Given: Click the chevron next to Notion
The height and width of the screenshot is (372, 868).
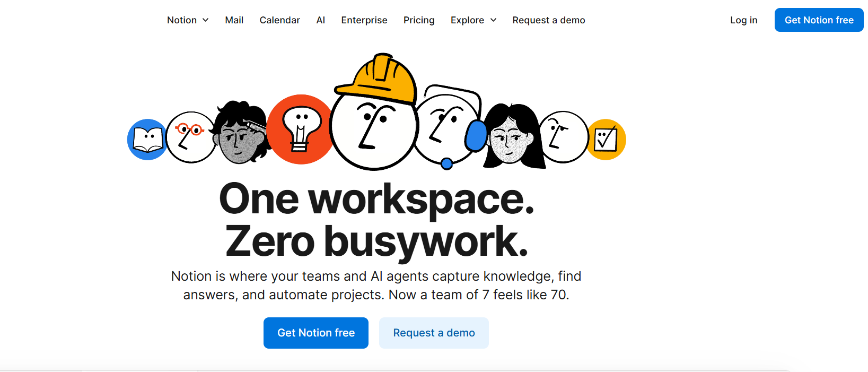Looking at the screenshot, I should click(206, 20).
